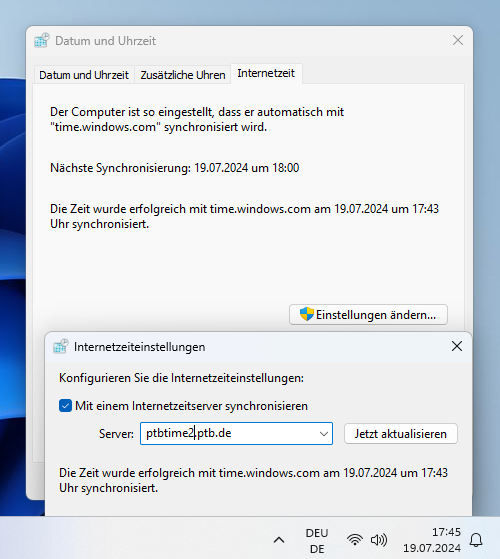Click the volume speaker icon
The height and width of the screenshot is (559, 500).
(x=378, y=540)
